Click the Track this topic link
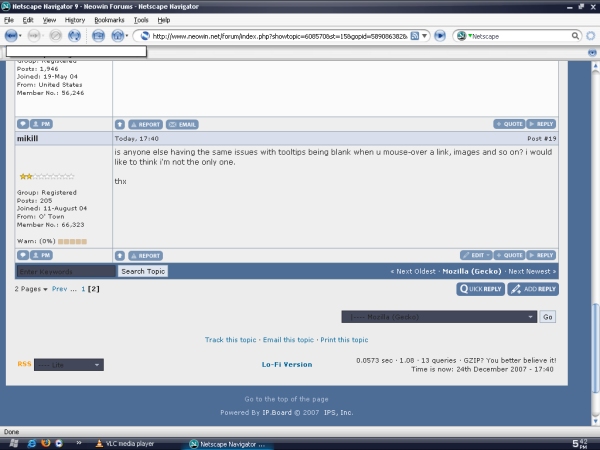600x450 pixels. tap(230, 340)
